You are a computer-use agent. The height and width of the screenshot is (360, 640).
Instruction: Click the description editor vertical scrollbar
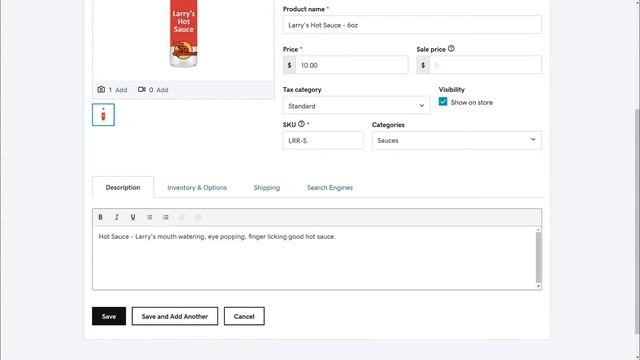coord(538,258)
